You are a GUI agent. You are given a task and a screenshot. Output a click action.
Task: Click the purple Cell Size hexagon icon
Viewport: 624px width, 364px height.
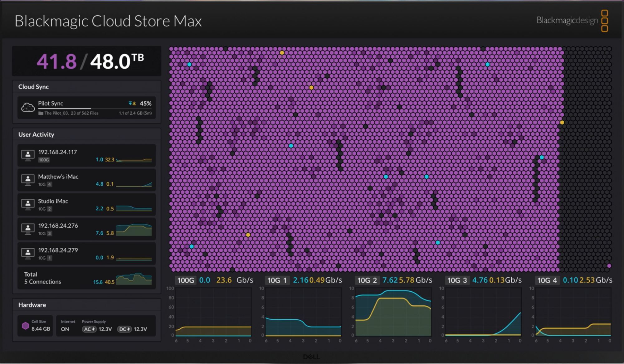pyautogui.click(x=26, y=326)
